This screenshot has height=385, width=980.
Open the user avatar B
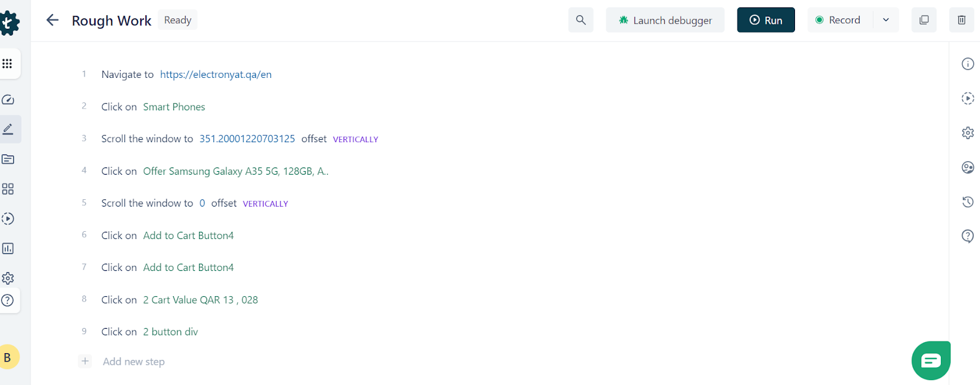pos(7,357)
